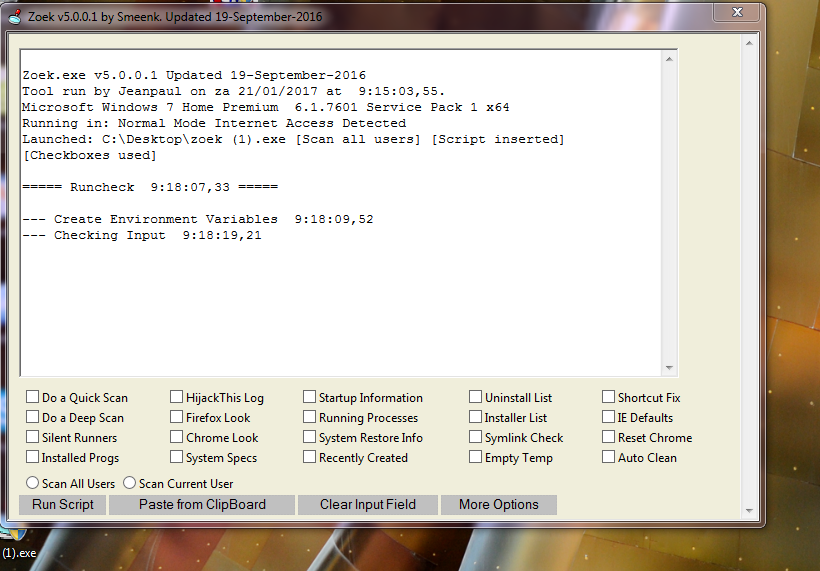Click the log text box scroll up arrow
The image size is (820, 571).
point(669,59)
